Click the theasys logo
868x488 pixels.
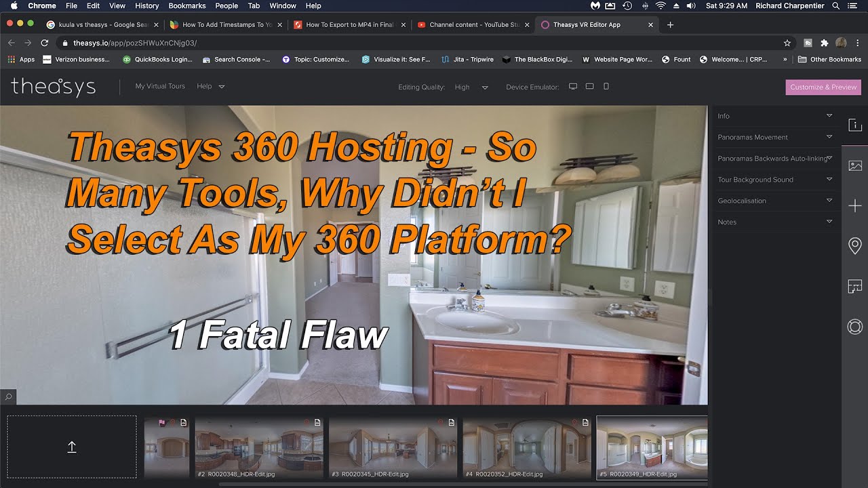(53, 87)
